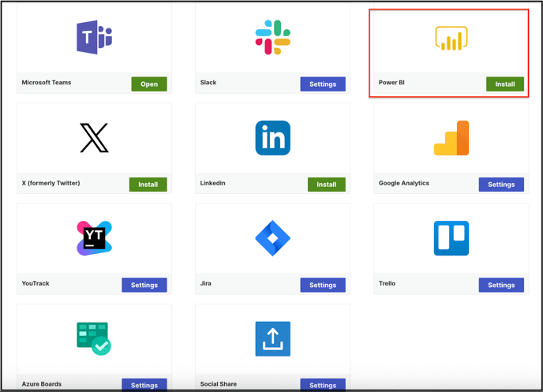Click the 'Slack' label text

coord(208,82)
